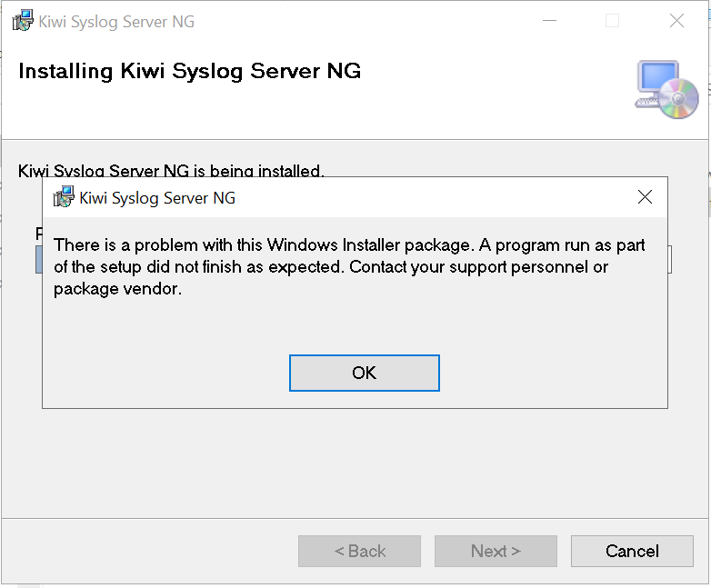The image size is (711, 588).
Task: Click the disabled maximize button
Action: (x=613, y=21)
